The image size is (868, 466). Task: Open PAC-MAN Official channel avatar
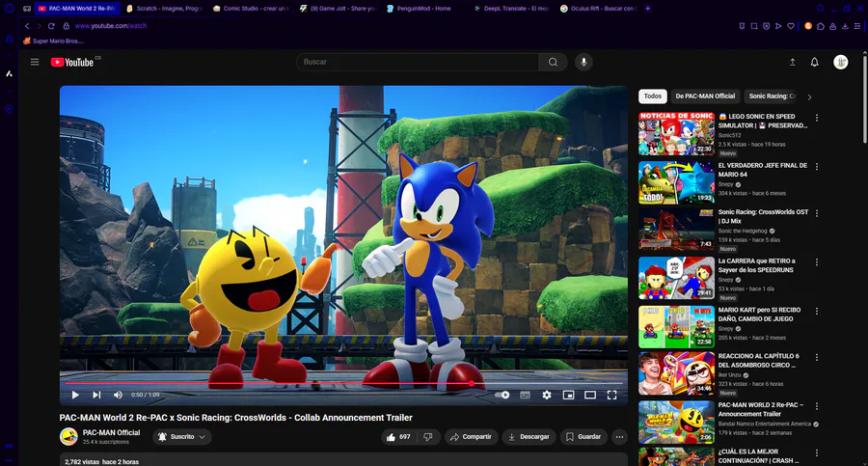click(68, 437)
